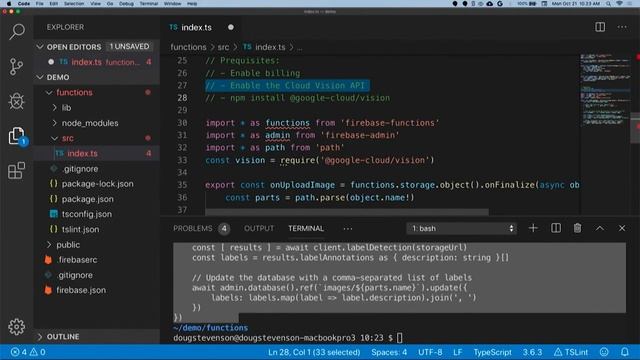This screenshot has width=640, height=360.
Task: Open the Debug view
Action: (x=17, y=101)
